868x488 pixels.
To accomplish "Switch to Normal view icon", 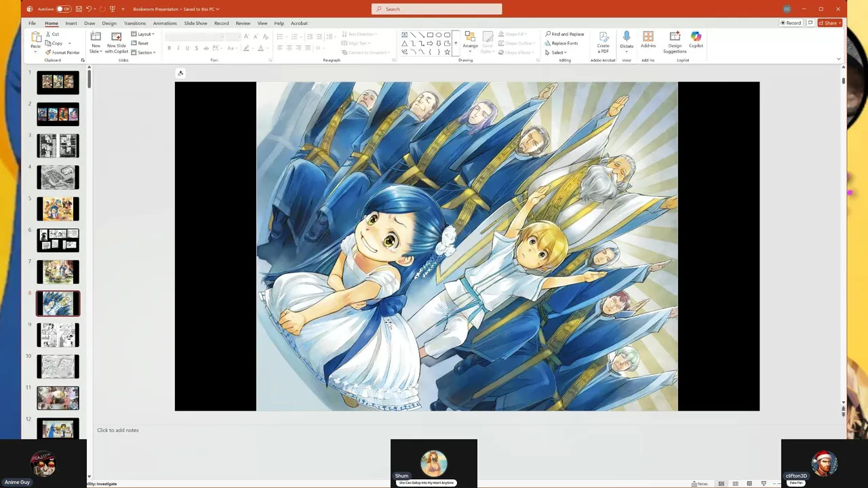I will [x=722, y=483].
